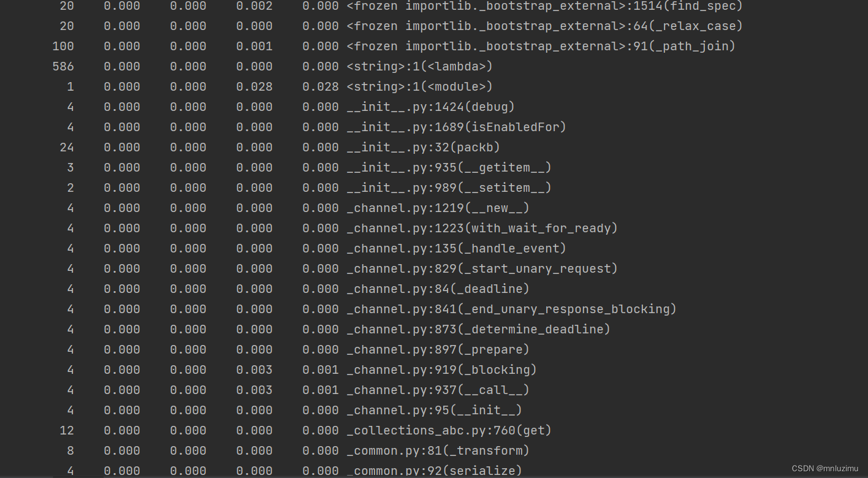Click _channel.py:135(_handle_event) entry

tap(456, 249)
